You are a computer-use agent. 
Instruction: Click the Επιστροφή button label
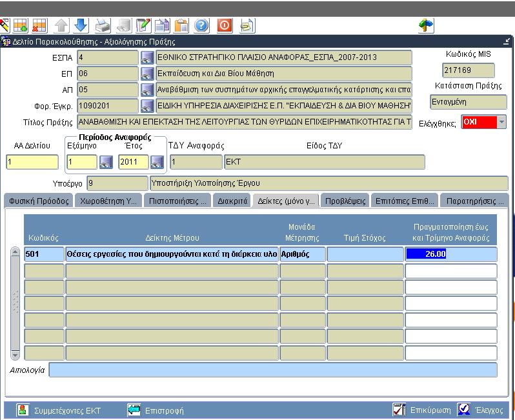(x=164, y=410)
